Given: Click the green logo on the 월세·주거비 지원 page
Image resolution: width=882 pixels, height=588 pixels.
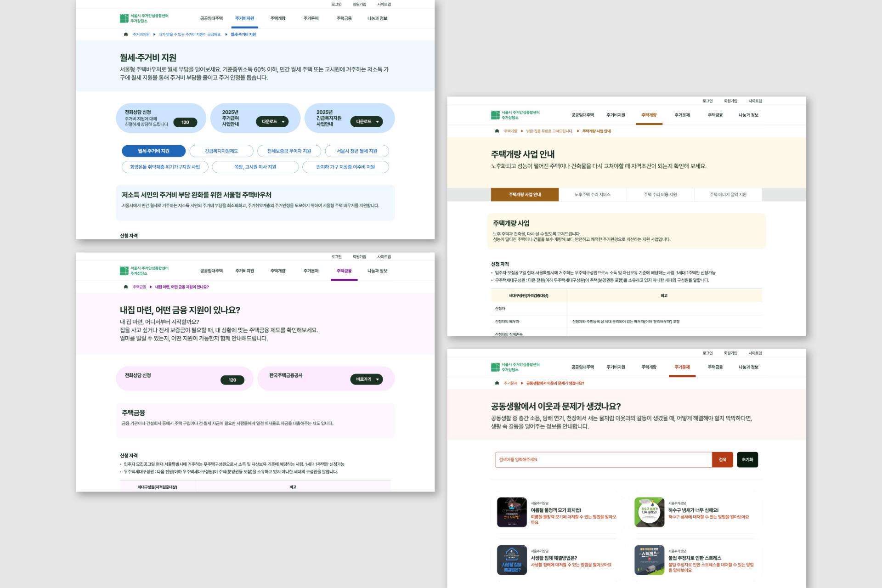Looking at the screenshot, I should tap(144, 18).
